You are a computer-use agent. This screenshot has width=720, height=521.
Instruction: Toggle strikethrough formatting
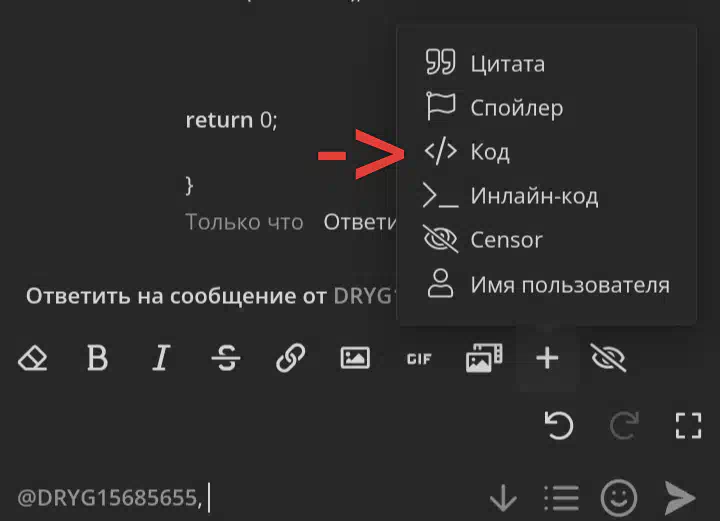[x=226, y=358]
